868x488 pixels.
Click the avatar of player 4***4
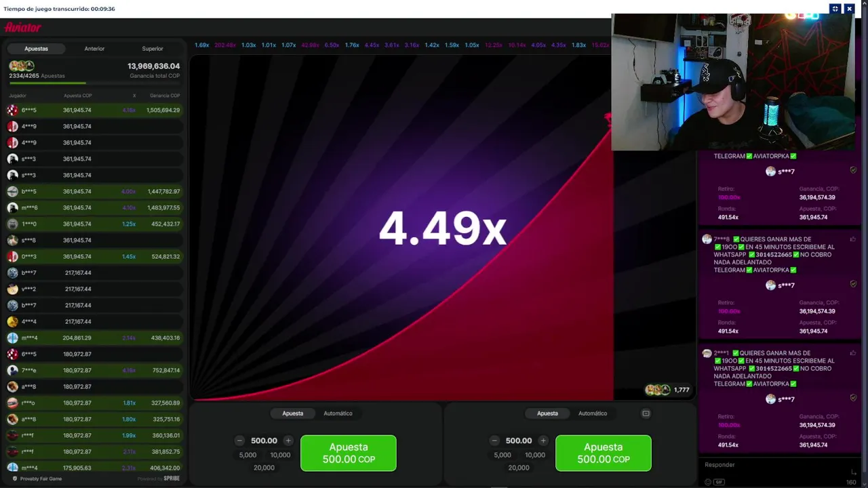[12, 321]
